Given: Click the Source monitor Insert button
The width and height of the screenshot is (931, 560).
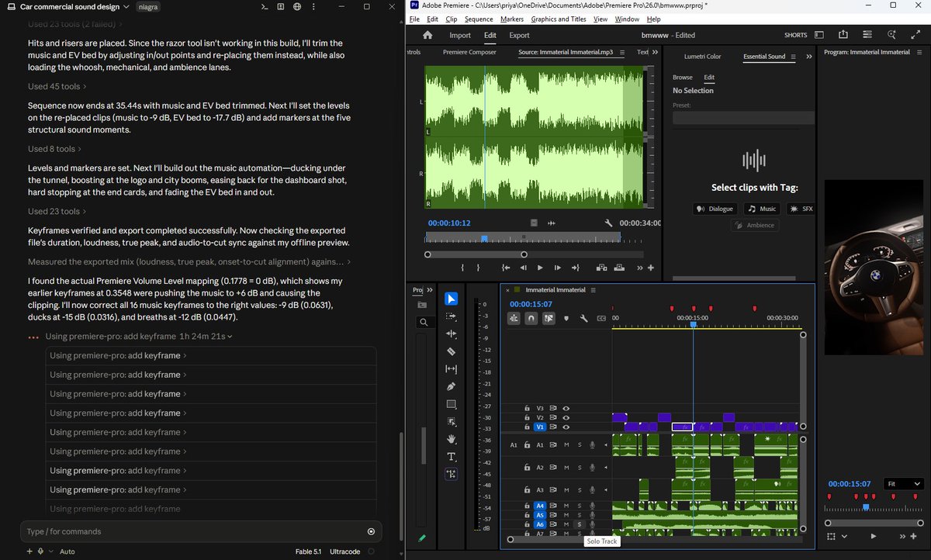Looking at the screenshot, I should [601, 268].
